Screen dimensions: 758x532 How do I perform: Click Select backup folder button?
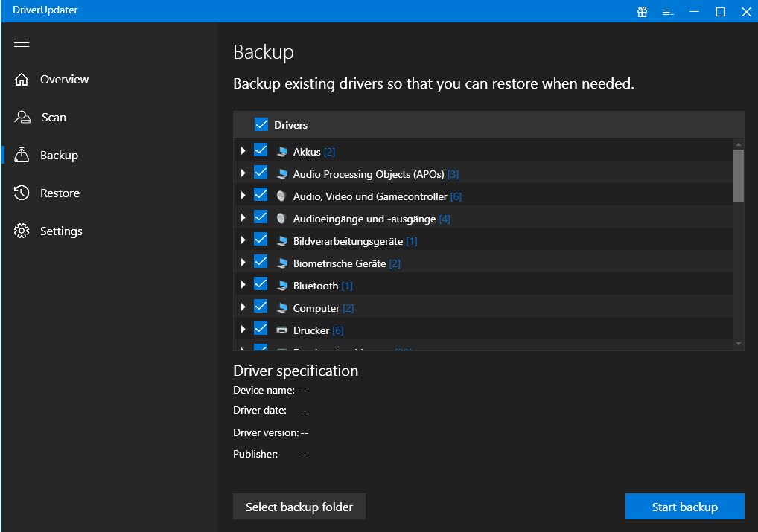(299, 507)
